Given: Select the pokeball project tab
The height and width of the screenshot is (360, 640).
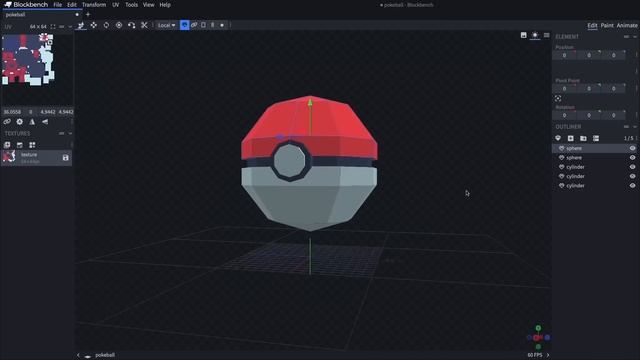Looking at the screenshot, I should click(41, 15).
